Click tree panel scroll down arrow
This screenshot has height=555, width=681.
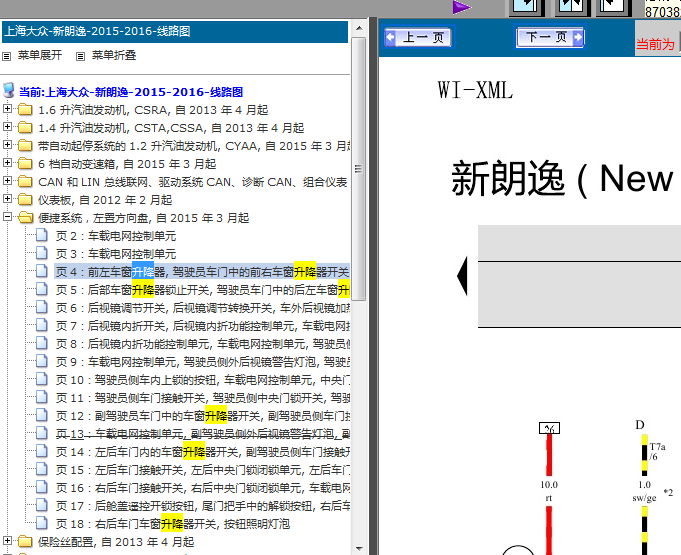359,548
